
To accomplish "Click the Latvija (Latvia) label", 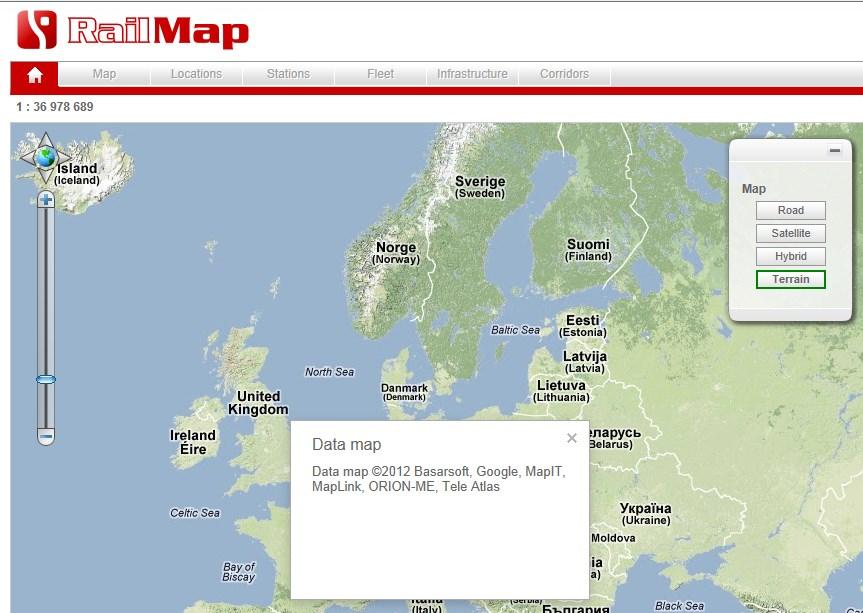I will tap(585, 362).
